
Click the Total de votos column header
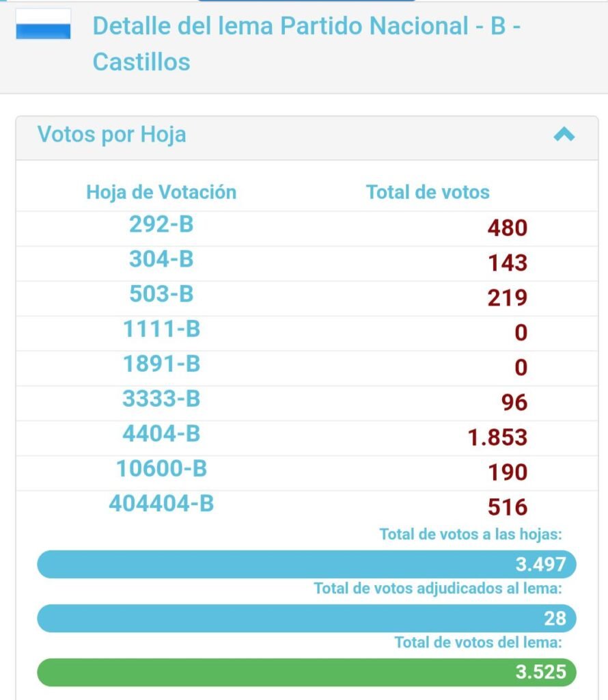(428, 192)
